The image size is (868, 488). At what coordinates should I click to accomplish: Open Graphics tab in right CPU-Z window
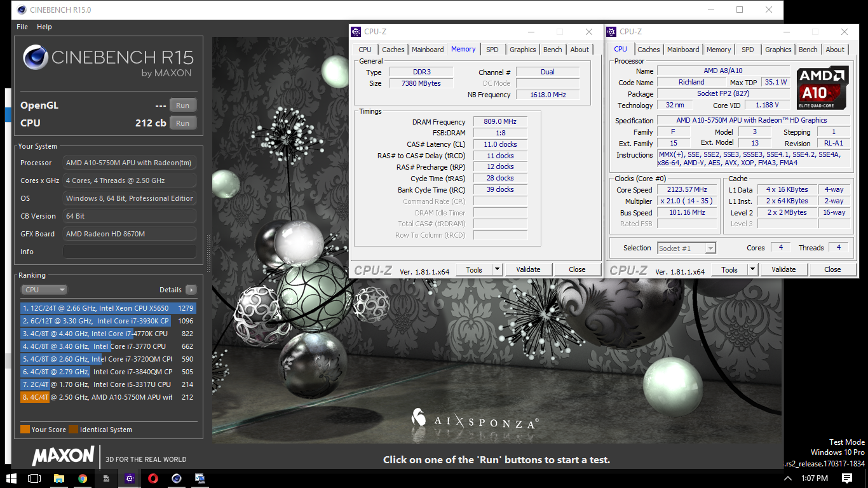tap(778, 50)
